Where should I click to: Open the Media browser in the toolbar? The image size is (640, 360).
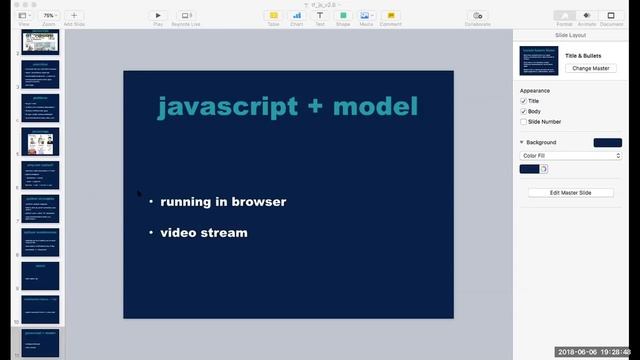click(366, 16)
